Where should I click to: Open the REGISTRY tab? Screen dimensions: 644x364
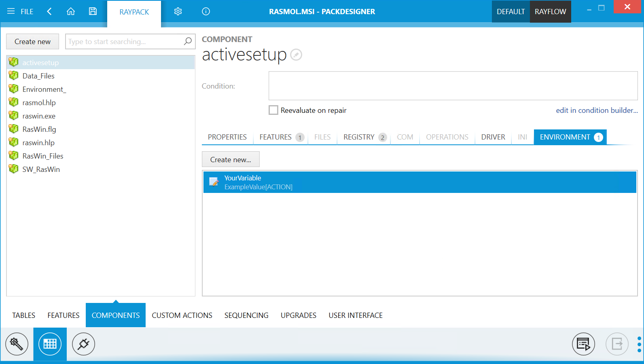(365, 137)
